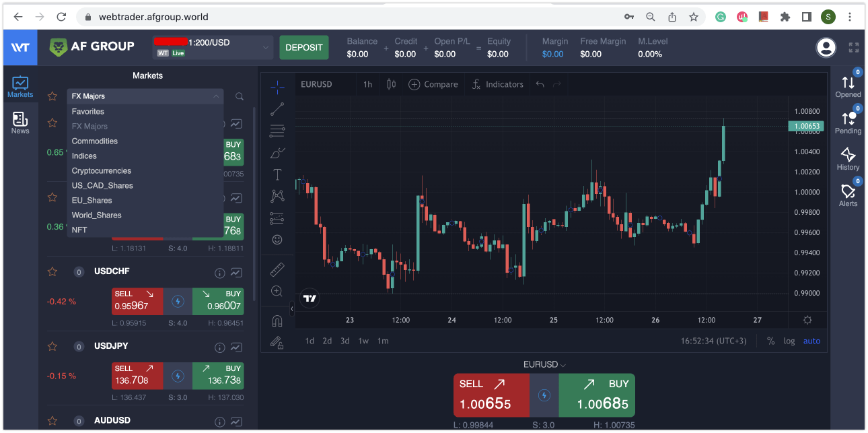Set the chart range to 1w
The width and height of the screenshot is (868, 433).
pyautogui.click(x=363, y=341)
